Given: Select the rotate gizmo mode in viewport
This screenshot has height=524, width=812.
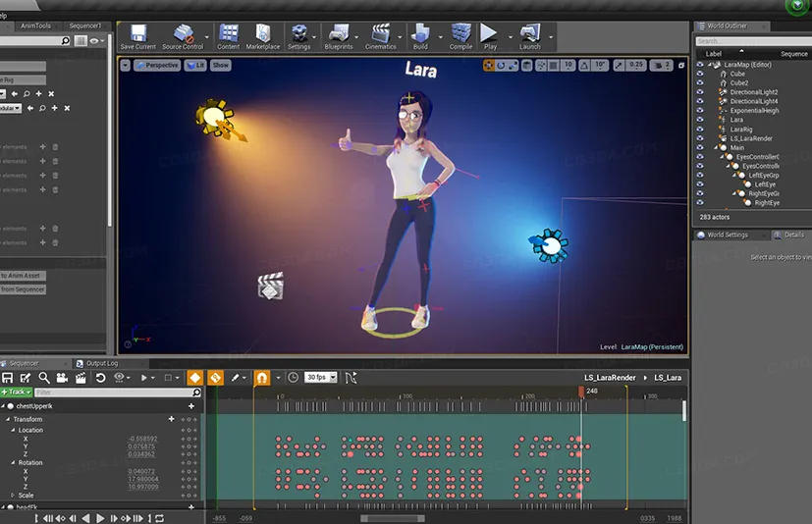Looking at the screenshot, I should pos(500,65).
